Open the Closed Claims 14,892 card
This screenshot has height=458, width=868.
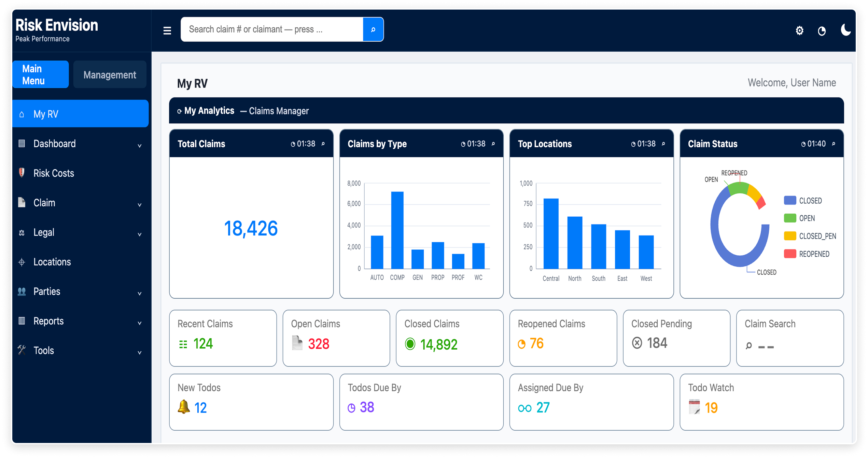(x=450, y=338)
